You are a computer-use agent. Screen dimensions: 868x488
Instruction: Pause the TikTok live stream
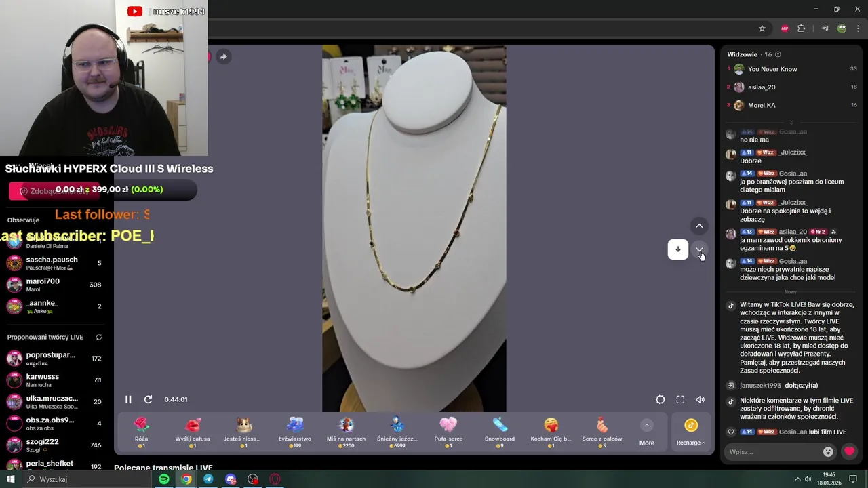click(128, 399)
